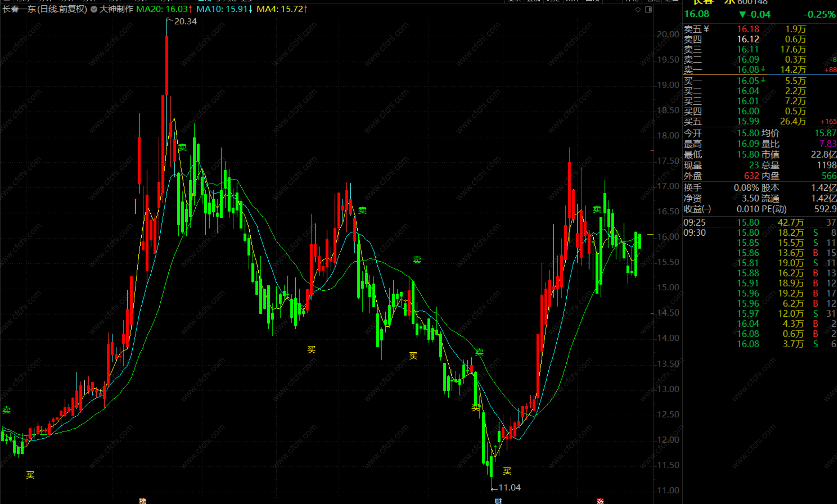
Task: Click the stock code 600148 in the header
Action: coord(752,3)
